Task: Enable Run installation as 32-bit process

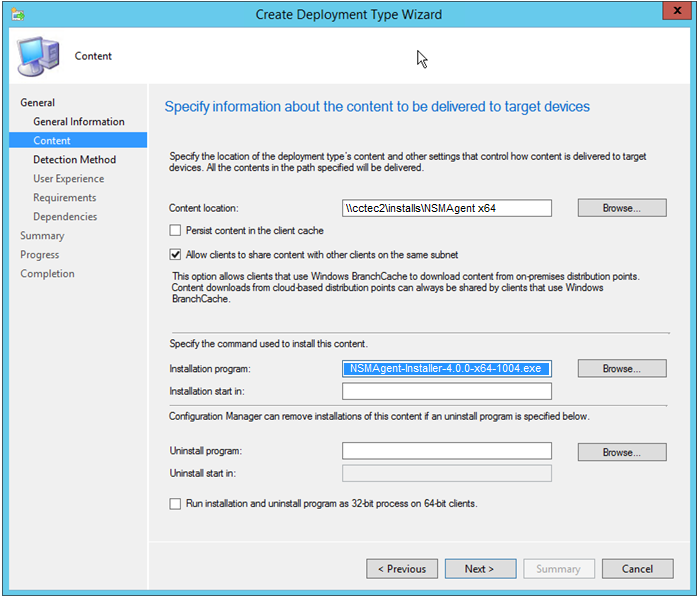Action: (x=175, y=503)
